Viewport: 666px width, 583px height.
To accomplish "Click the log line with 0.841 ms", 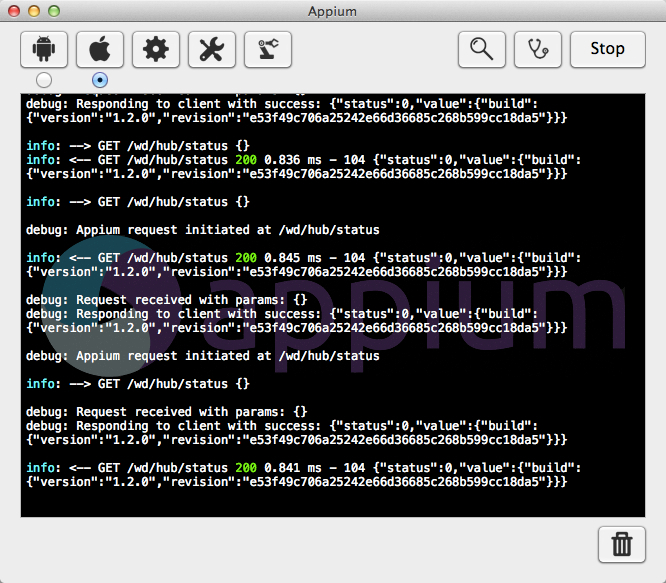I will (304, 468).
